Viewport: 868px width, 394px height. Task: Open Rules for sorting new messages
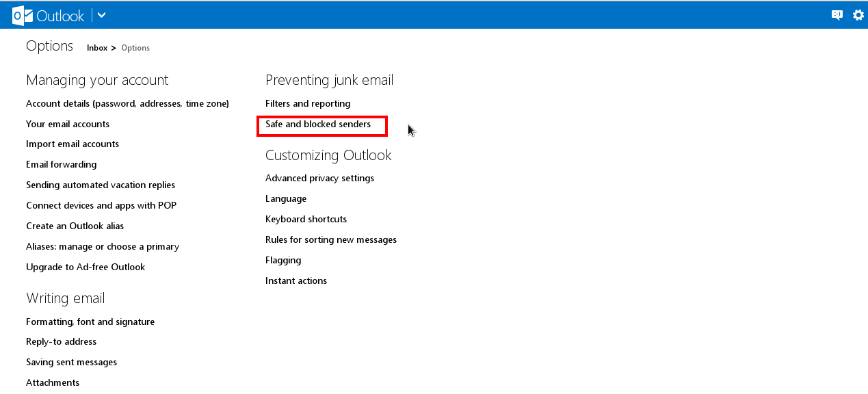[331, 239]
